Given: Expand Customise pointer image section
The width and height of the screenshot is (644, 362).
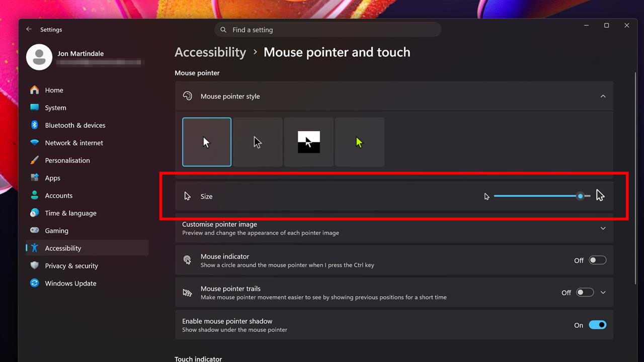Looking at the screenshot, I should [x=603, y=228].
